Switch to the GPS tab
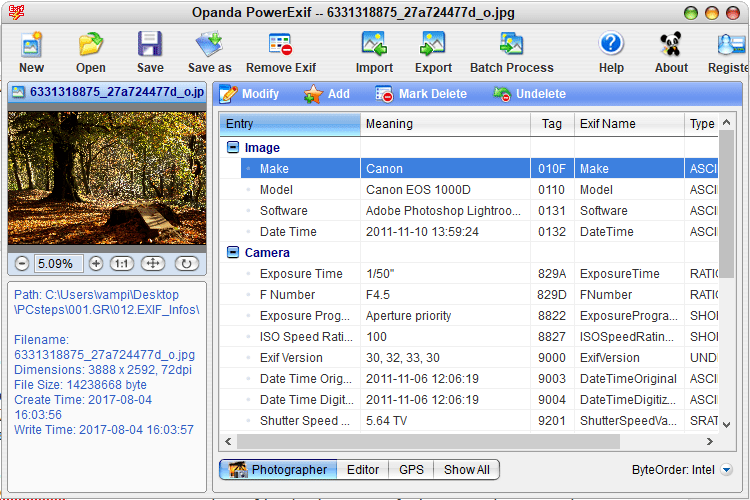The image size is (750, 500). tap(411, 470)
